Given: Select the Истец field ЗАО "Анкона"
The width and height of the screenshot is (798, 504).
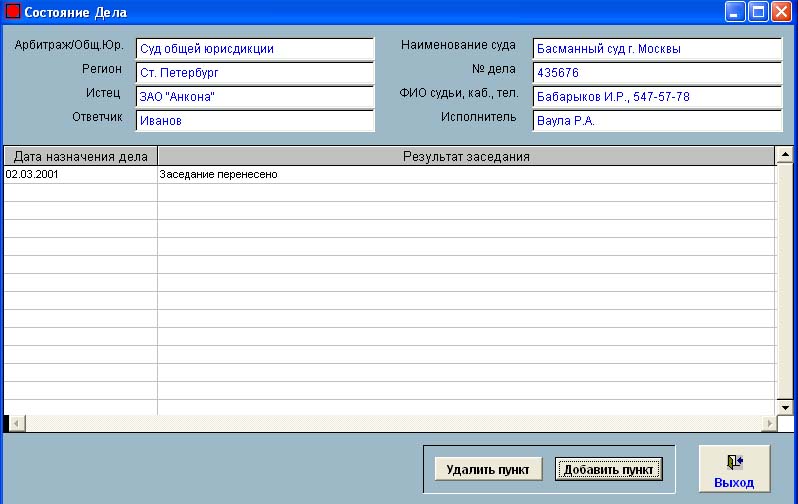Looking at the screenshot, I should coord(254,97).
